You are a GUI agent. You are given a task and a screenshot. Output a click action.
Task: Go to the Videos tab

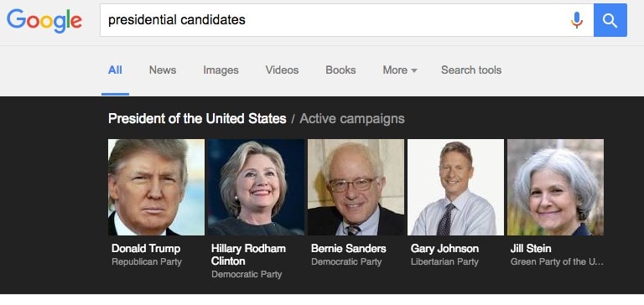(282, 70)
